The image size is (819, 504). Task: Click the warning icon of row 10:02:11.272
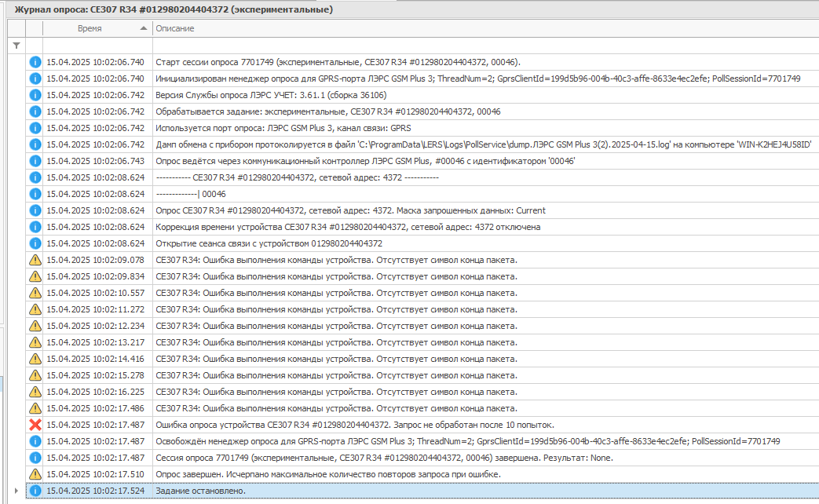pos(35,309)
